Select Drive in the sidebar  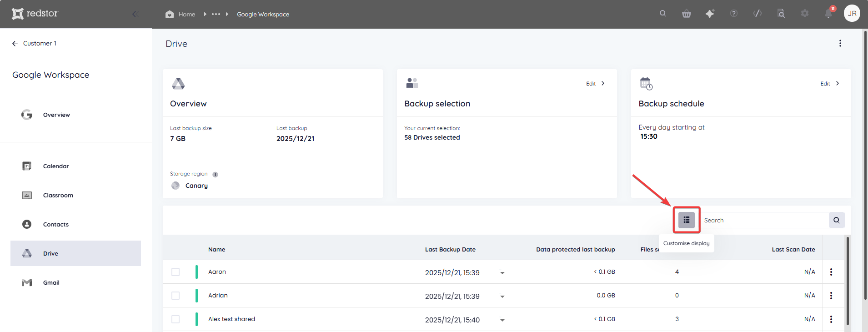click(75, 253)
